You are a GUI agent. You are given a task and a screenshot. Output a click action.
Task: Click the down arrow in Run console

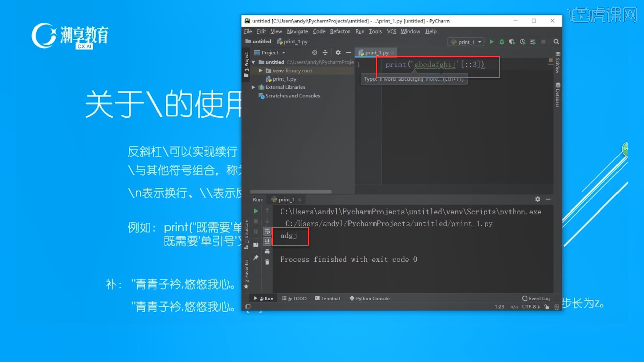pos(267,221)
